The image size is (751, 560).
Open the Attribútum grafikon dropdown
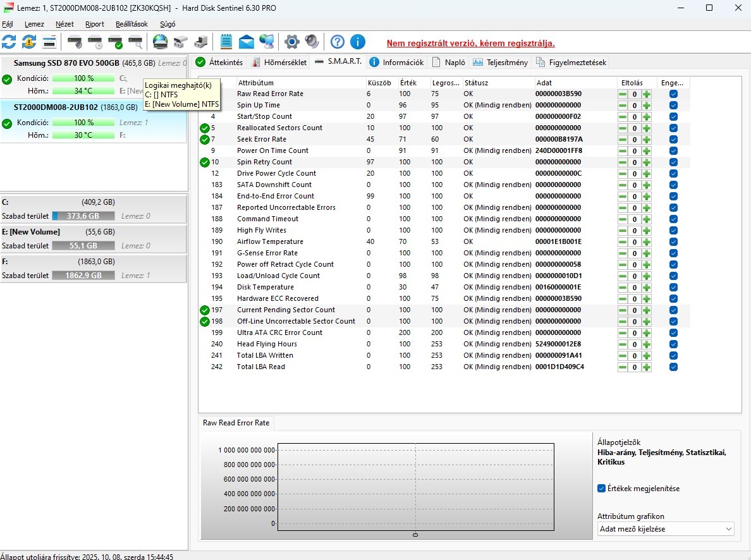[666, 529]
